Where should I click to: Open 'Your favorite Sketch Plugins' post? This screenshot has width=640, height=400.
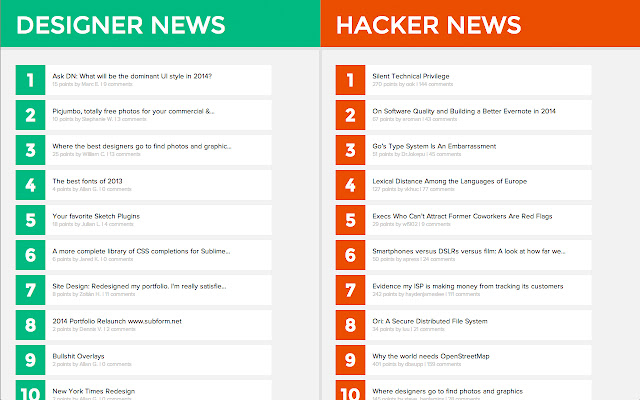tap(96, 216)
